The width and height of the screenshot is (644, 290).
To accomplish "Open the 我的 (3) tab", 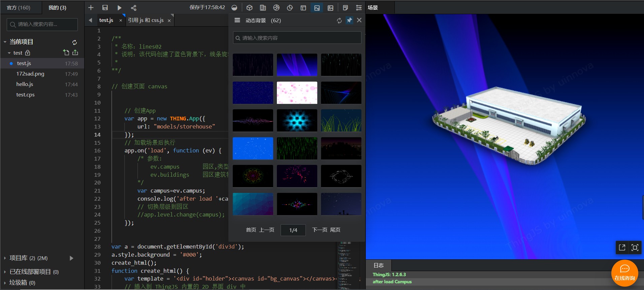I will point(57,7).
